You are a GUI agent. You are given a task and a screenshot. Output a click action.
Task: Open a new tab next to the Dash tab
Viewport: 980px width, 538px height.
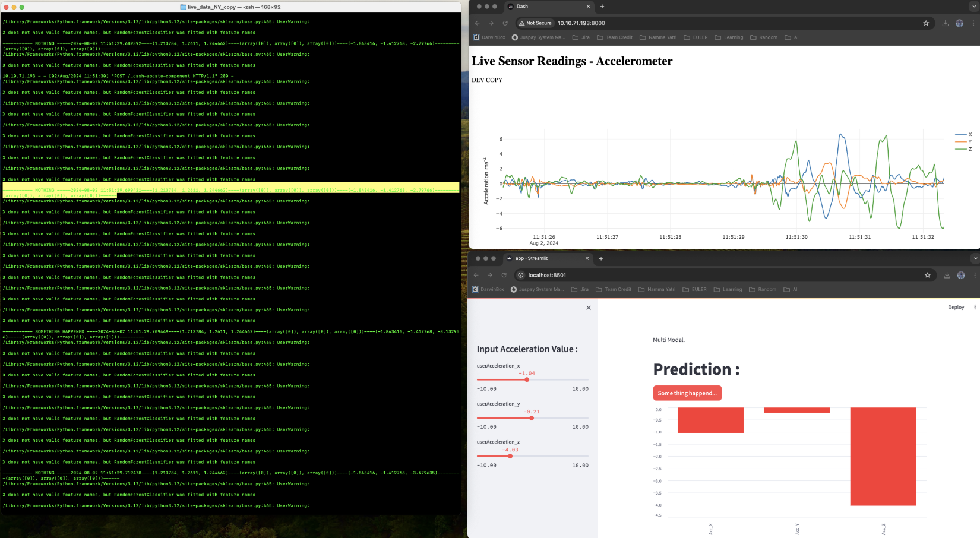point(602,7)
